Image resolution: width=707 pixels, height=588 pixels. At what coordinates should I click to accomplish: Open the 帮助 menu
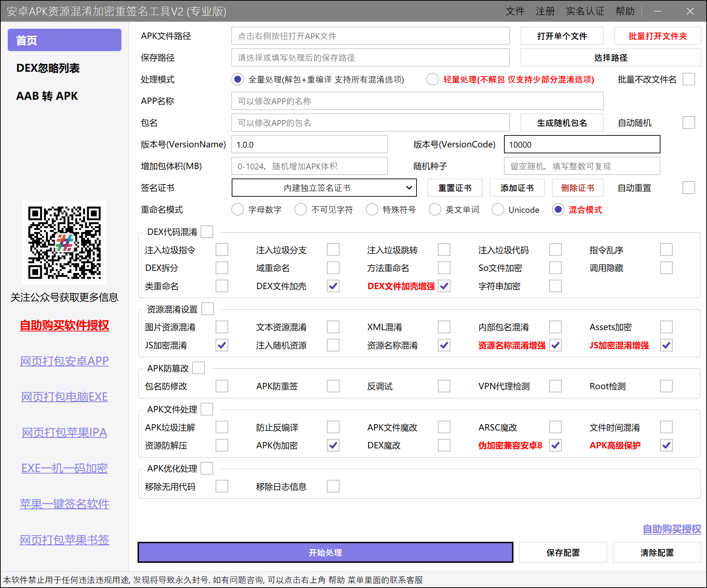(625, 11)
